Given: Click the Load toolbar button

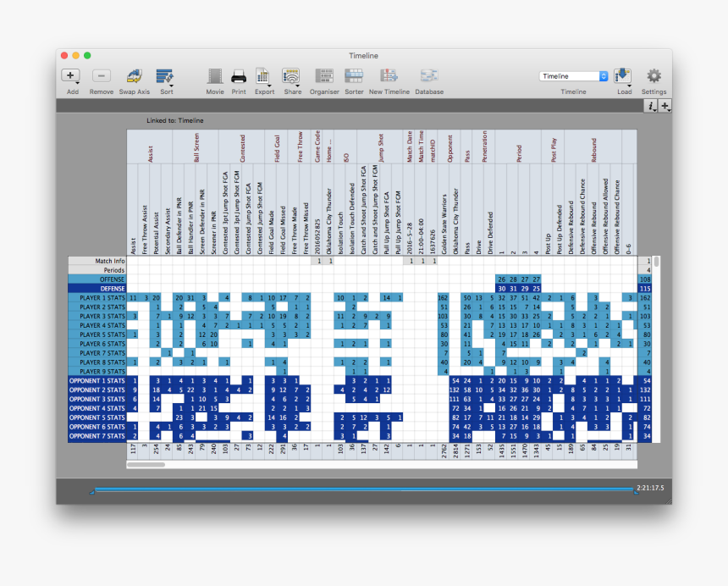Looking at the screenshot, I should pos(624,76).
